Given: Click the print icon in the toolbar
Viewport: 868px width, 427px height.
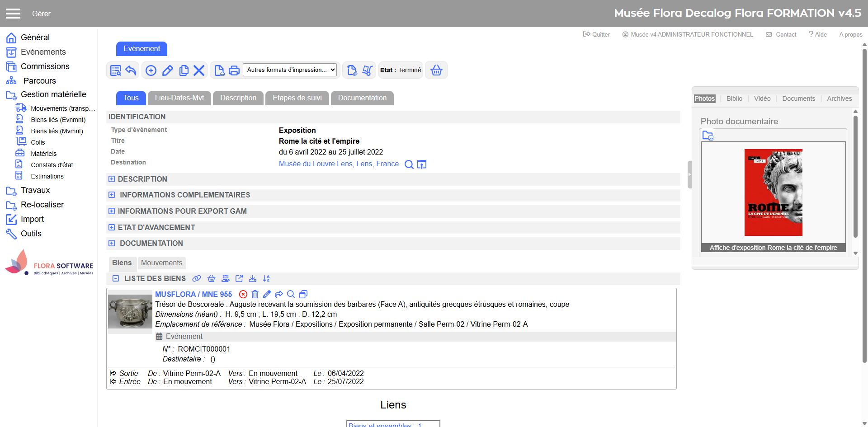Looking at the screenshot, I should point(234,70).
